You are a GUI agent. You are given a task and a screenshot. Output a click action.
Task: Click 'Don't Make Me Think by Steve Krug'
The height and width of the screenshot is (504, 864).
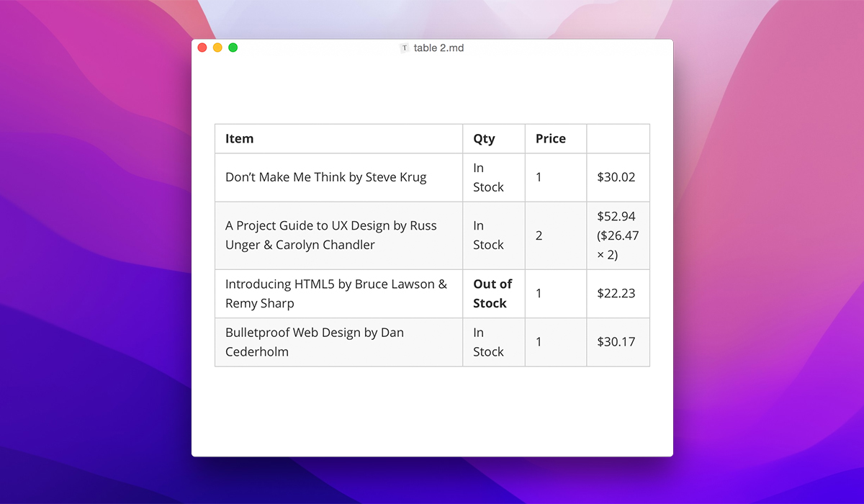[326, 177]
